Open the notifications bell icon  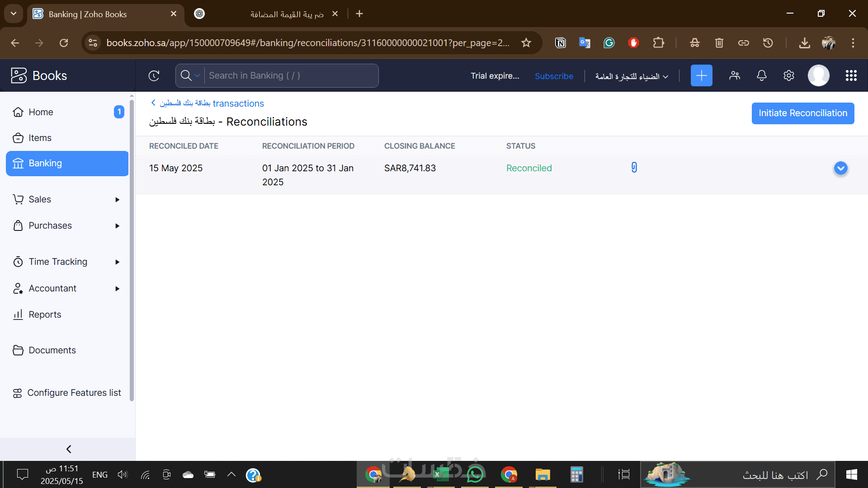click(761, 75)
